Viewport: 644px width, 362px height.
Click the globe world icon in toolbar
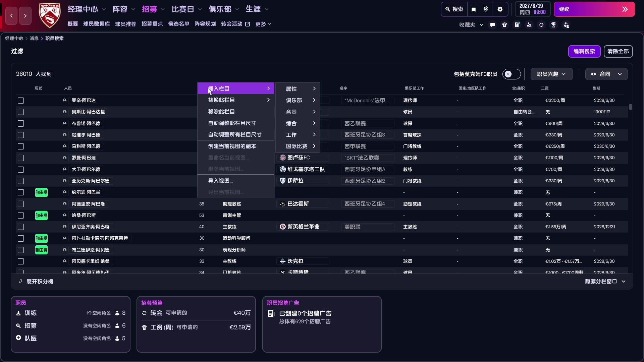[x=486, y=9]
